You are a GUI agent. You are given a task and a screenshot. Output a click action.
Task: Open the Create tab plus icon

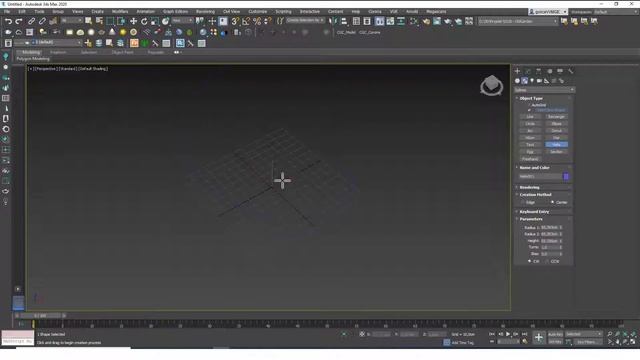coord(517,71)
